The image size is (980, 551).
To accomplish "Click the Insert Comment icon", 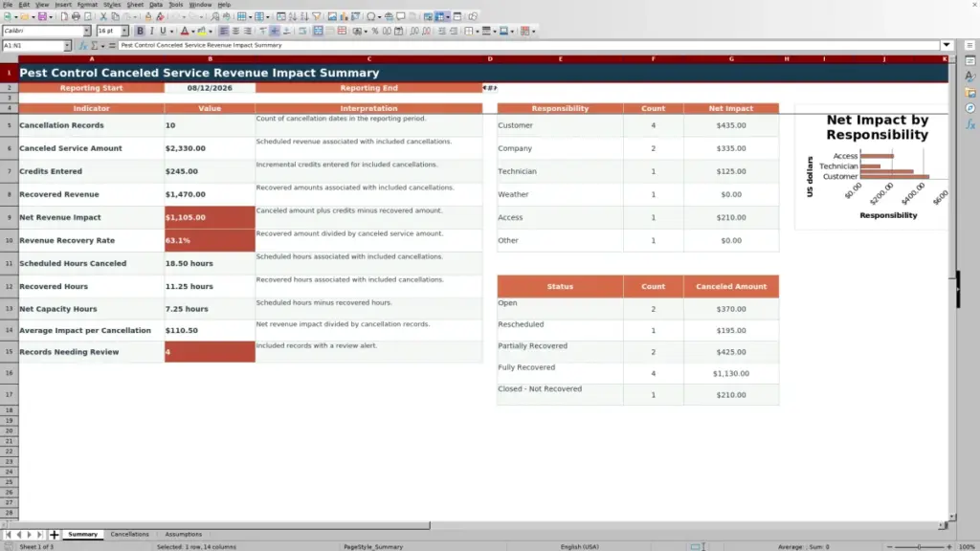I will 401,17.
